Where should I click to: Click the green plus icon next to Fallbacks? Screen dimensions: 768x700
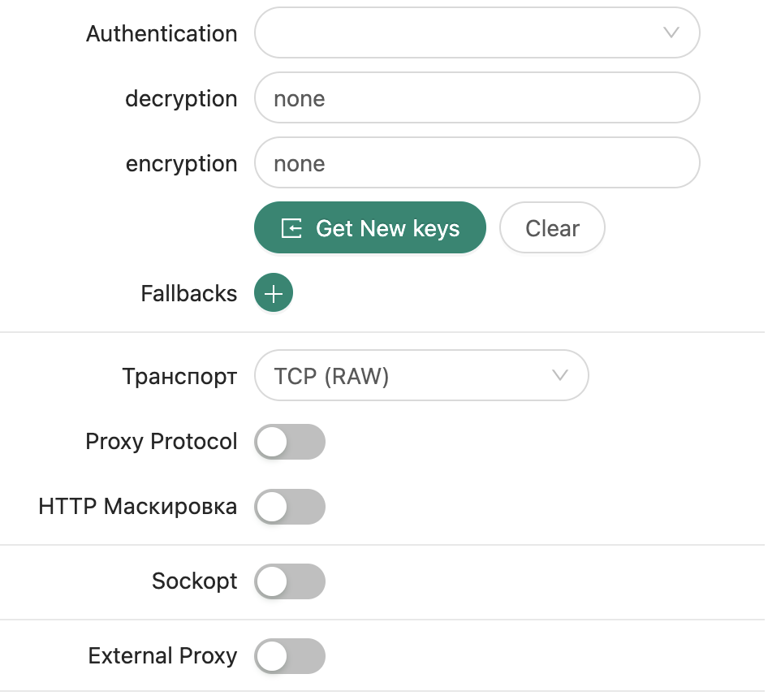273,292
